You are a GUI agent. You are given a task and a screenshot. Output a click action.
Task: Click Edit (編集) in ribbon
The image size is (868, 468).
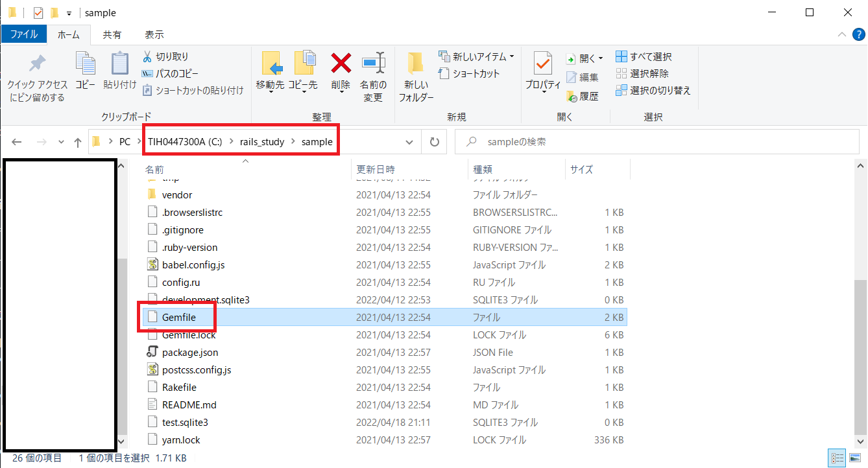coord(583,77)
